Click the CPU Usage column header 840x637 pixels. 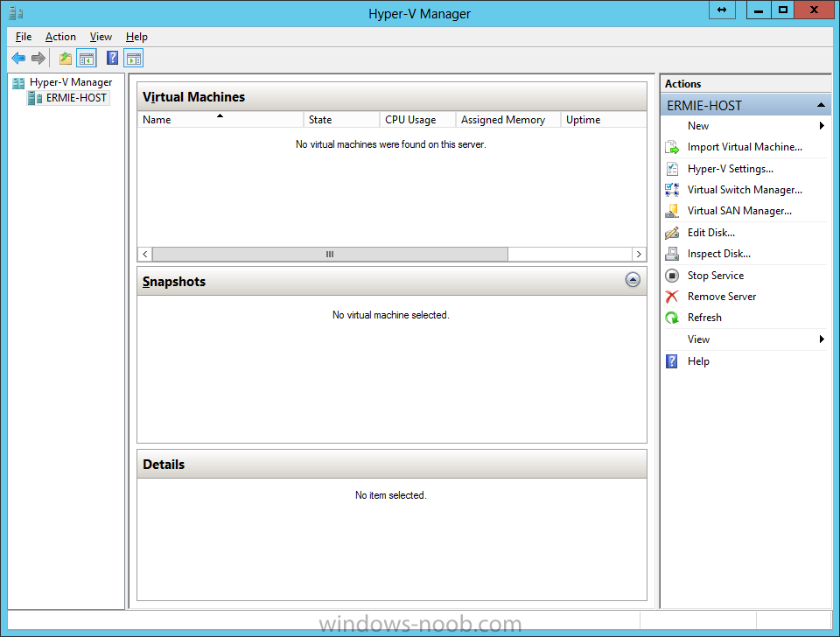[418, 120]
